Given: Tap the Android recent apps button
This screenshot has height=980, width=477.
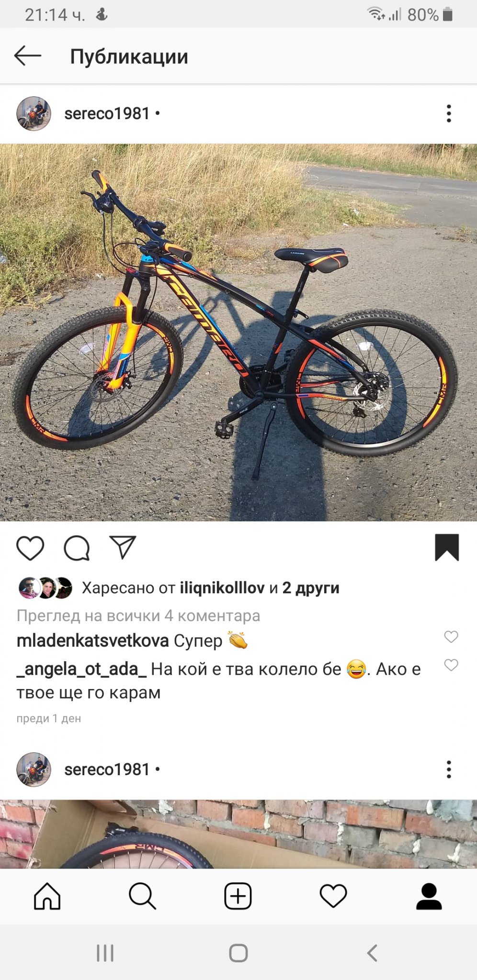Looking at the screenshot, I should 105,953.
